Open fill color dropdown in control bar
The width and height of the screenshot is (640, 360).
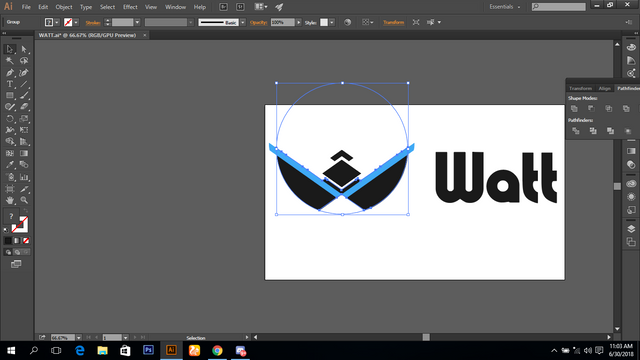click(57, 22)
